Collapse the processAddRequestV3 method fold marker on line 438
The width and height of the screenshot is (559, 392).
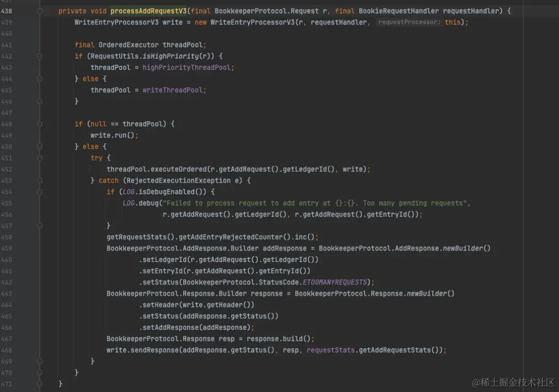(39, 11)
